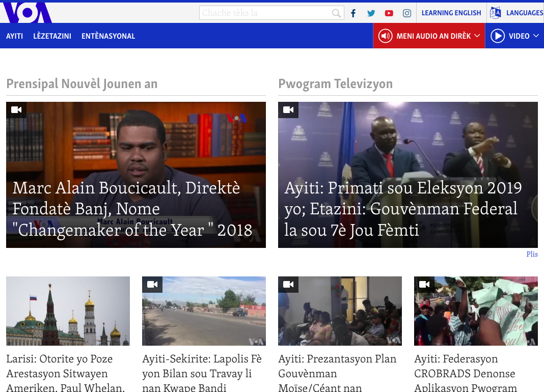
Task: Expand the Video dropdown arrow
Action: pos(536,36)
